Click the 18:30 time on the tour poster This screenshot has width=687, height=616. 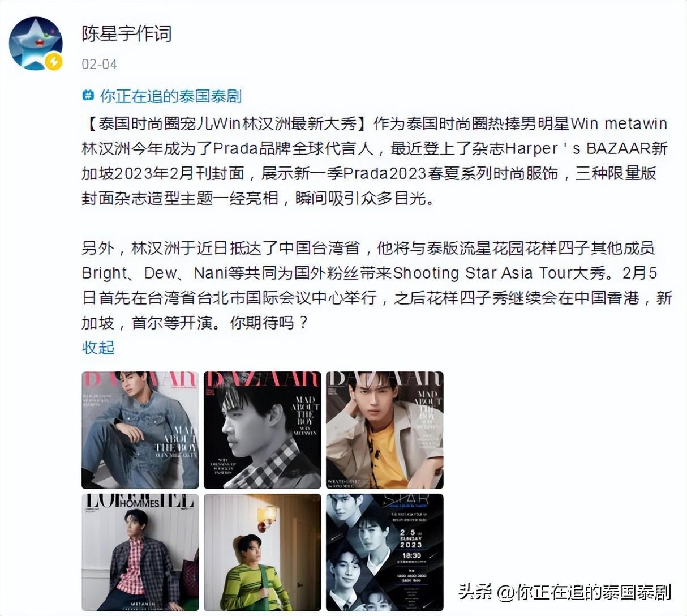tap(411, 556)
